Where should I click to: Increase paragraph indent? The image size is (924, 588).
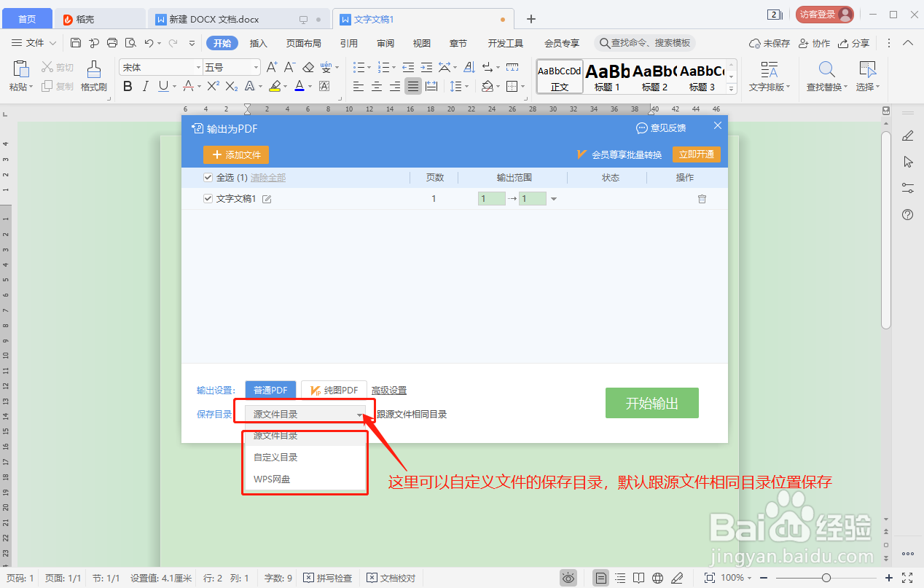pos(426,67)
